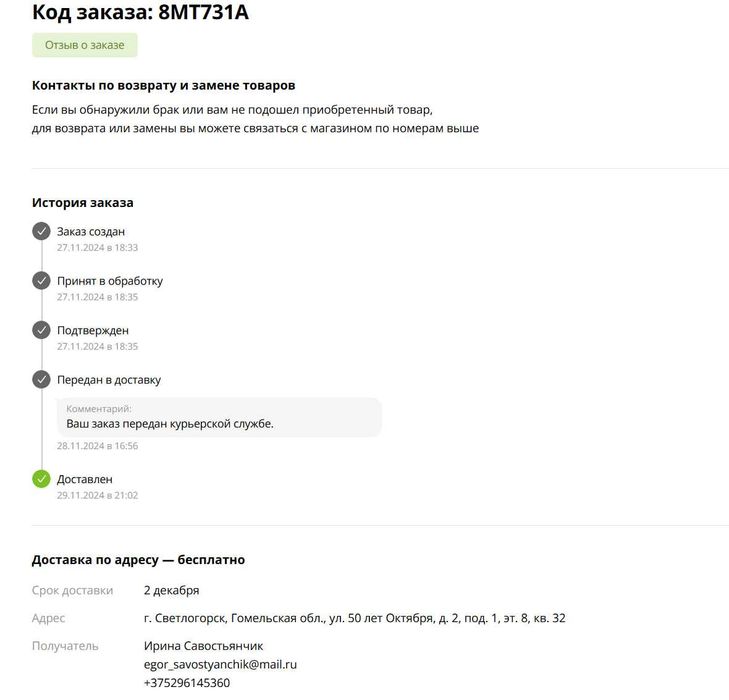Click the delivery address in Светлогорск

click(x=354, y=618)
